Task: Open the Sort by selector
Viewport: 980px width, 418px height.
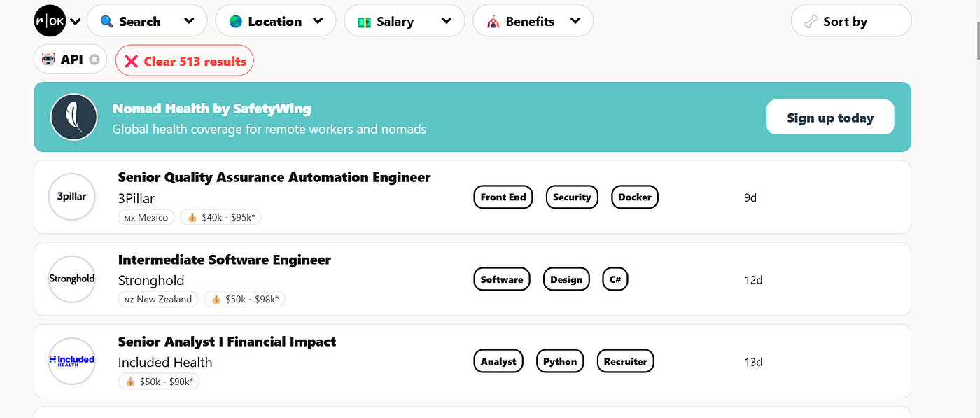Action: click(851, 21)
